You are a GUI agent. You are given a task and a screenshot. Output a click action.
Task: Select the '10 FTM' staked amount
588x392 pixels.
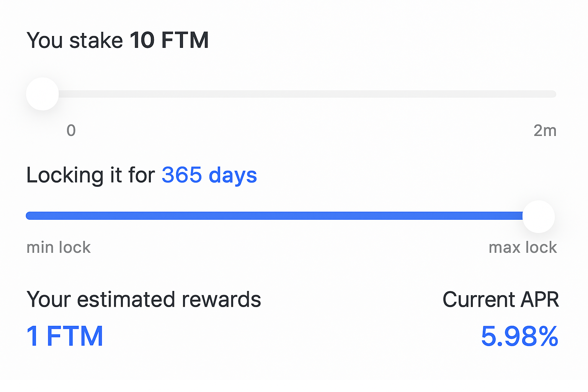point(169,40)
